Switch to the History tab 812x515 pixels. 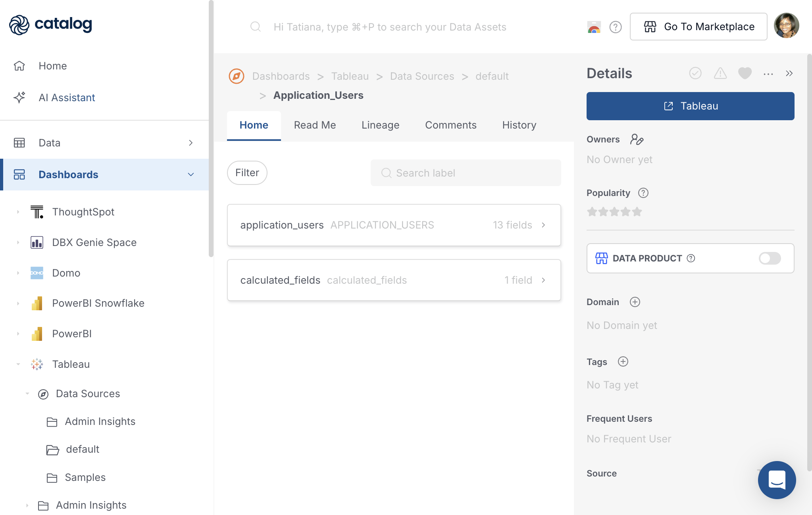[520, 125]
